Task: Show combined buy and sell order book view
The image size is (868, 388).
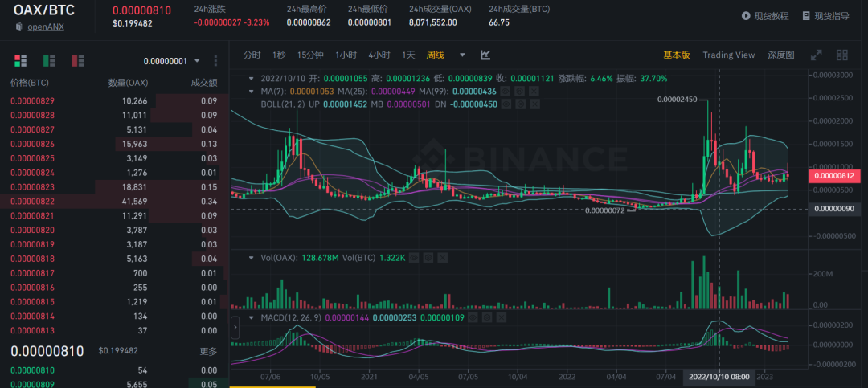Action: click(x=20, y=60)
